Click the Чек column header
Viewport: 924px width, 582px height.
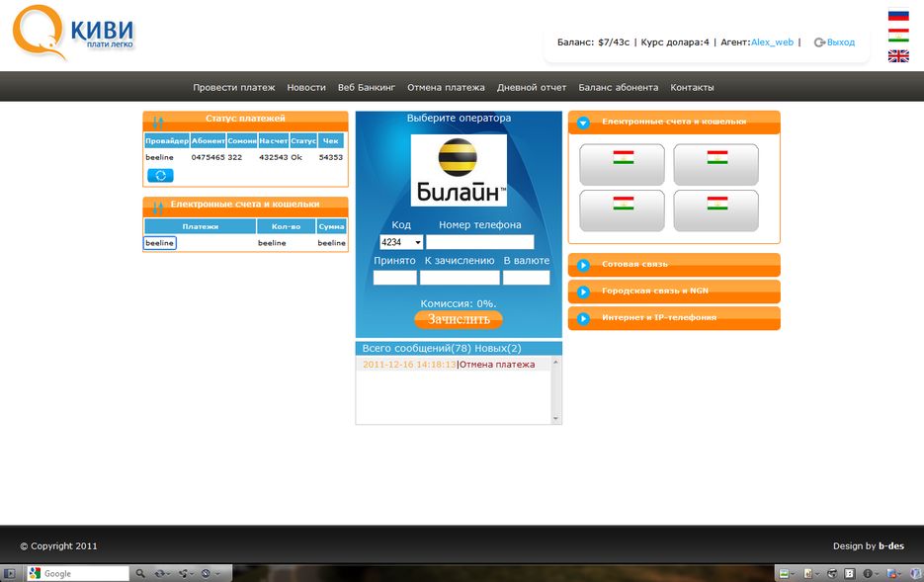point(331,140)
